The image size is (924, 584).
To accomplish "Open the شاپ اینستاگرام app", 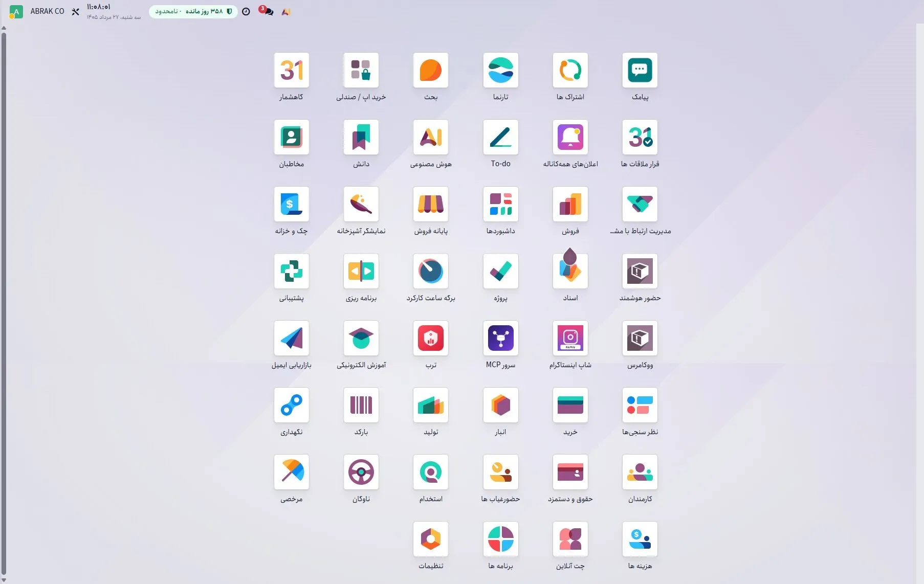I will click(x=570, y=338).
